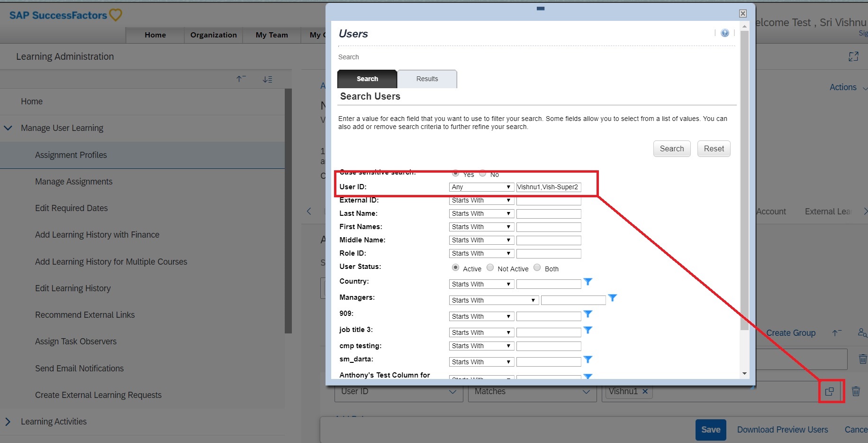
Task: Click the User ID value input field
Action: (x=549, y=187)
